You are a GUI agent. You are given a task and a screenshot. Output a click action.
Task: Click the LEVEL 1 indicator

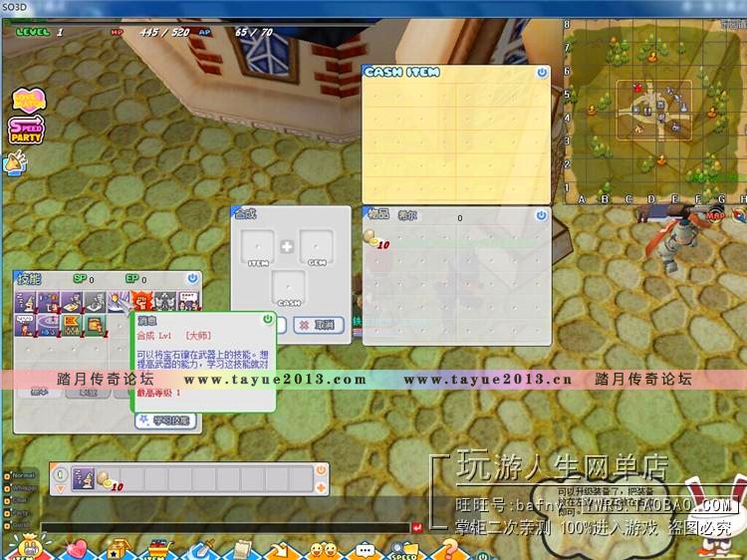[x=40, y=32]
